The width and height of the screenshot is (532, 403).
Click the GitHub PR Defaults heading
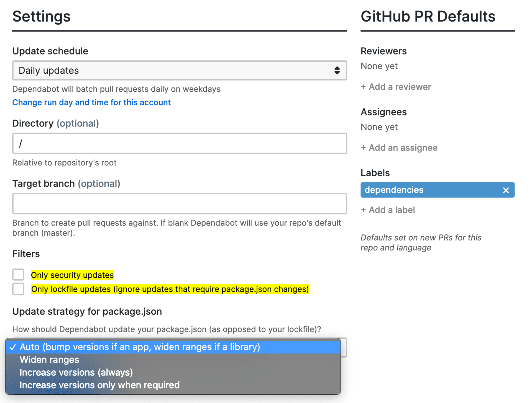click(x=428, y=17)
